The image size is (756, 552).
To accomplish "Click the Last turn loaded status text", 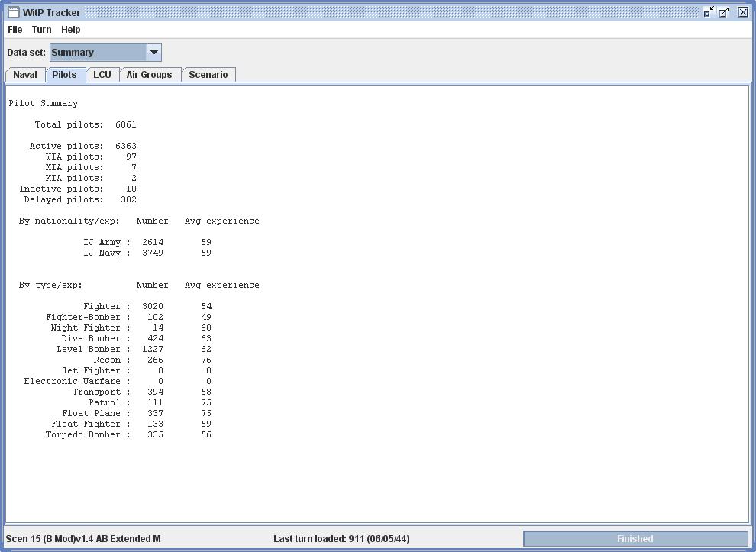I will [341, 538].
